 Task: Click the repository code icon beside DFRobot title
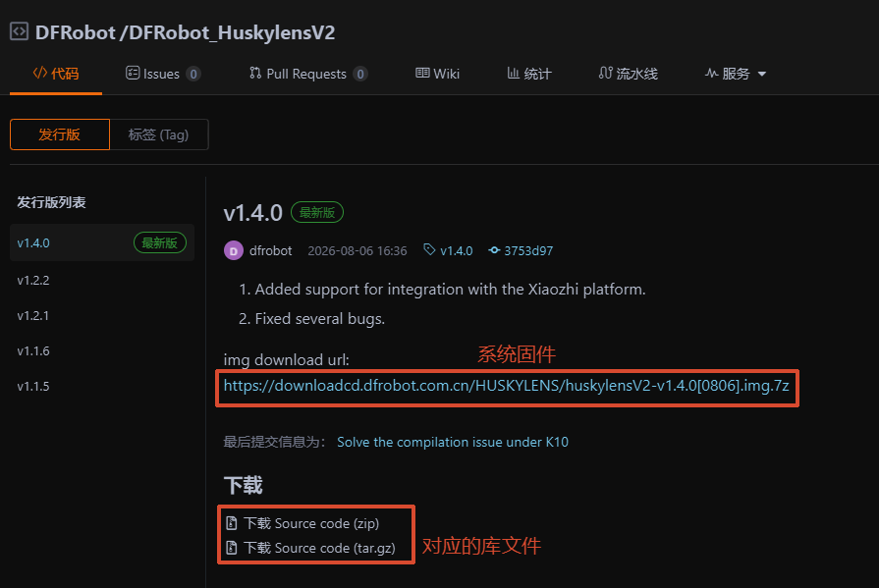(x=19, y=31)
